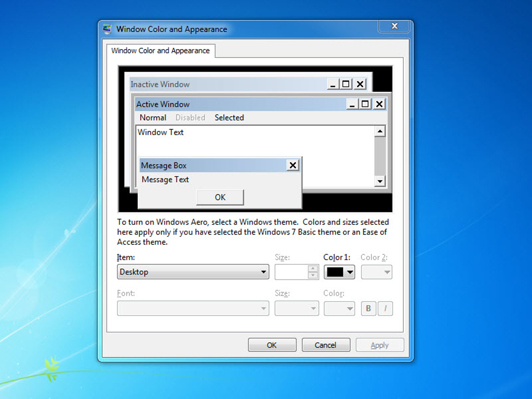This screenshot has height=399, width=532.
Task: Click the Message Box preview close icon
Action: coord(293,165)
